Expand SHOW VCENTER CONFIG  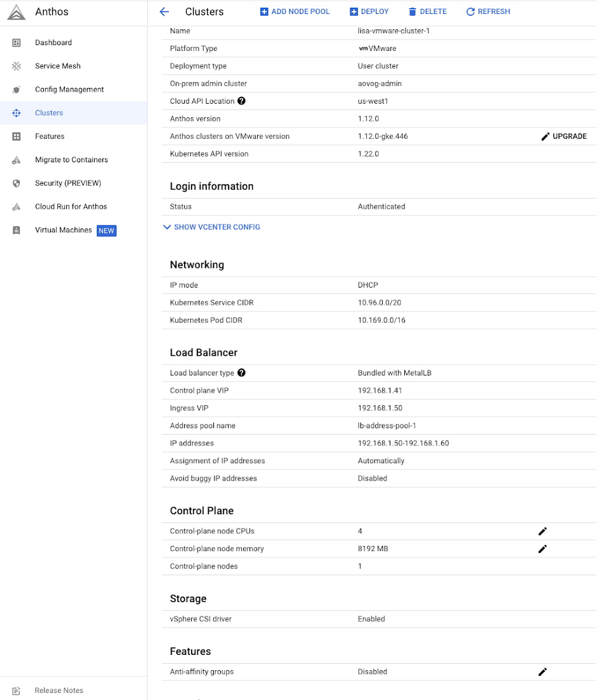(212, 227)
